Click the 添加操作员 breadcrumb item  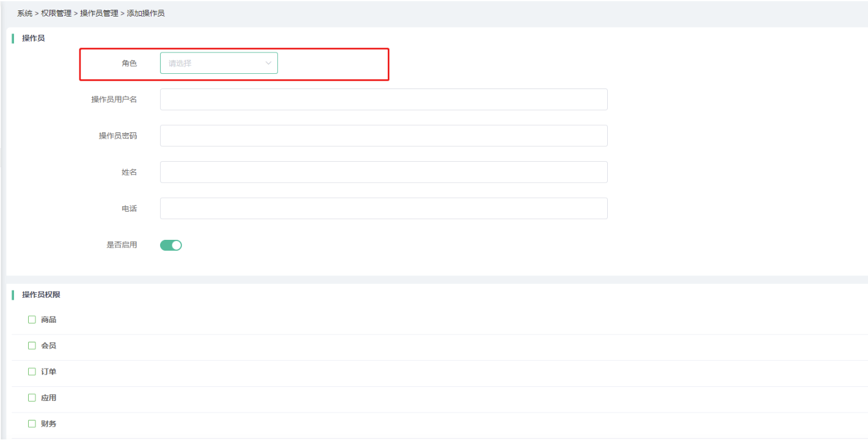[x=145, y=13]
